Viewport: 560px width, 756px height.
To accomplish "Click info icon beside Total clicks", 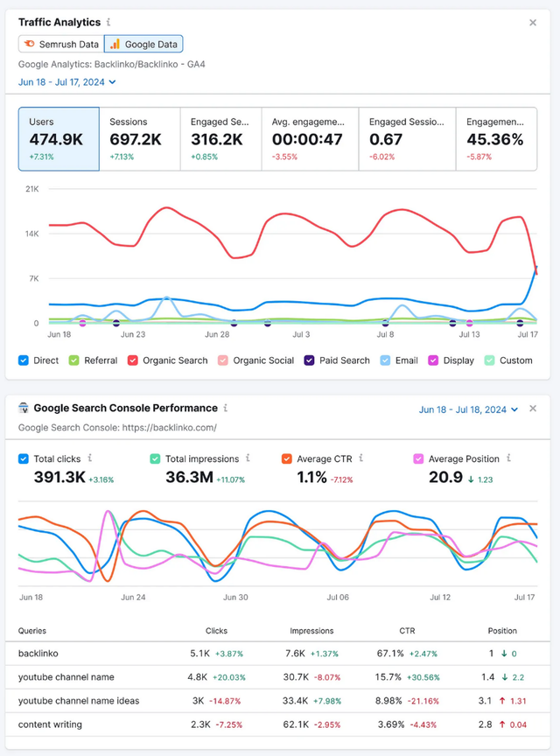I will click(x=90, y=458).
